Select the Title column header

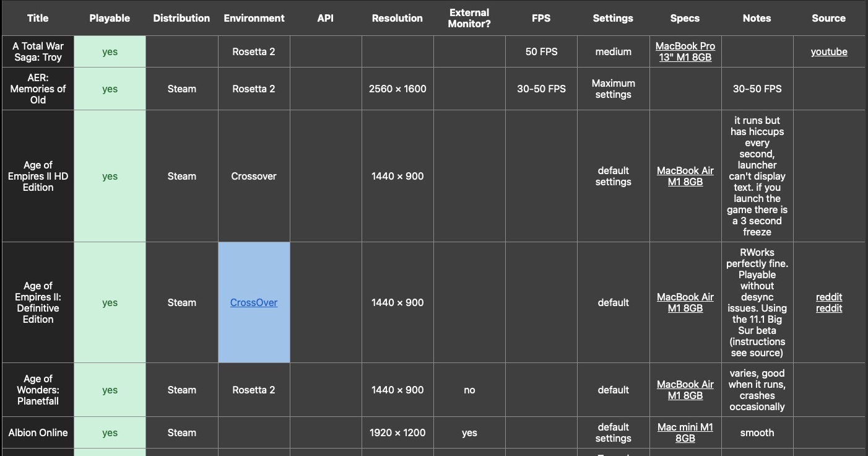click(x=38, y=18)
